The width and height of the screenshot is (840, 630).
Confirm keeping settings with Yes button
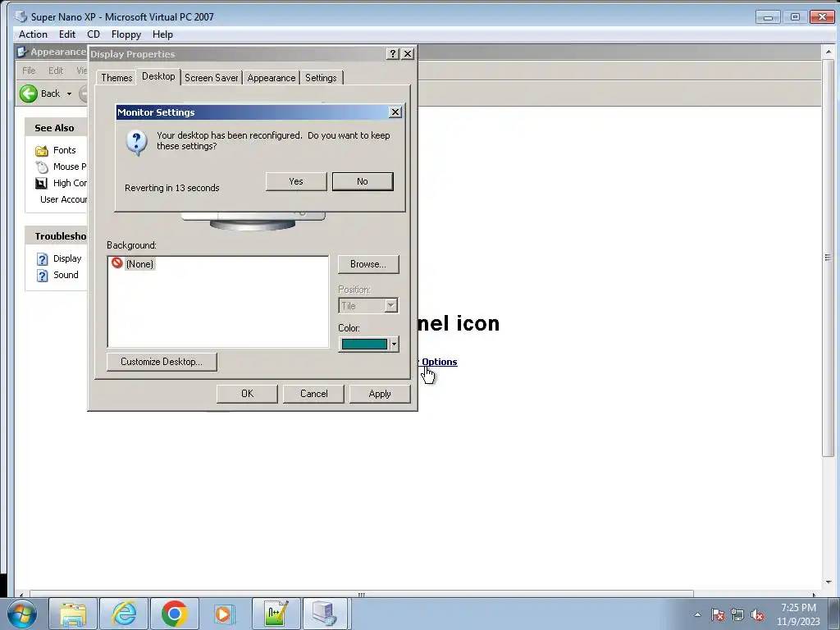[x=295, y=181]
